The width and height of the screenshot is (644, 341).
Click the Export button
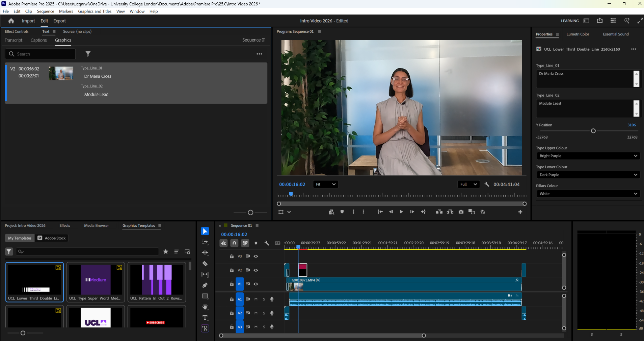coord(59,21)
